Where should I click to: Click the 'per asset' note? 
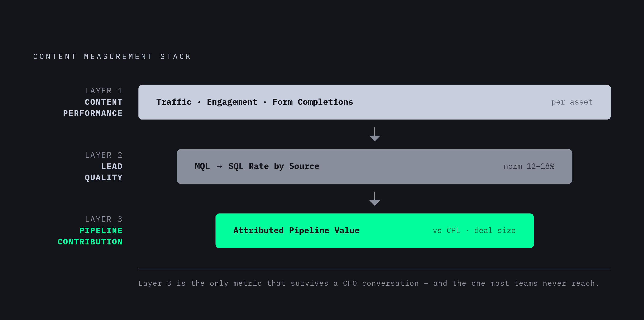tap(572, 102)
